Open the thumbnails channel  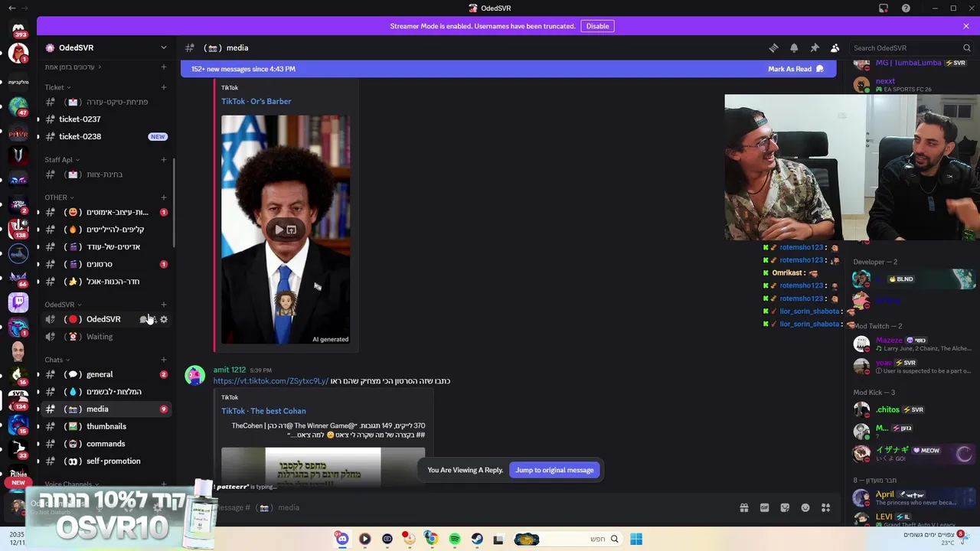click(106, 426)
